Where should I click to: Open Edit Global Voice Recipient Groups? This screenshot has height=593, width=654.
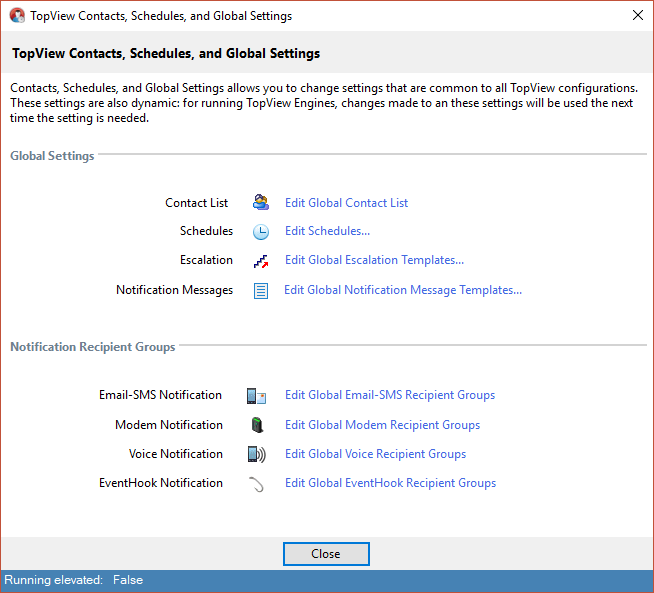click(x=375, y=454)
